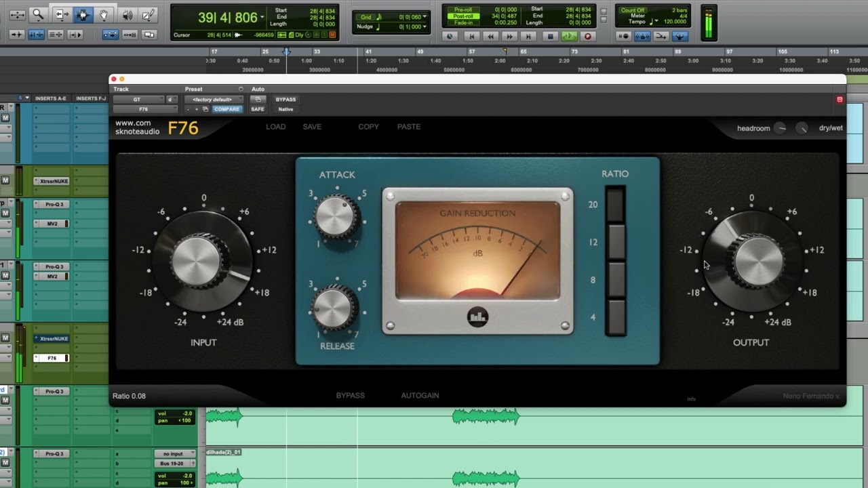
Task: Click the RELEASE knob
Action: 335,308
